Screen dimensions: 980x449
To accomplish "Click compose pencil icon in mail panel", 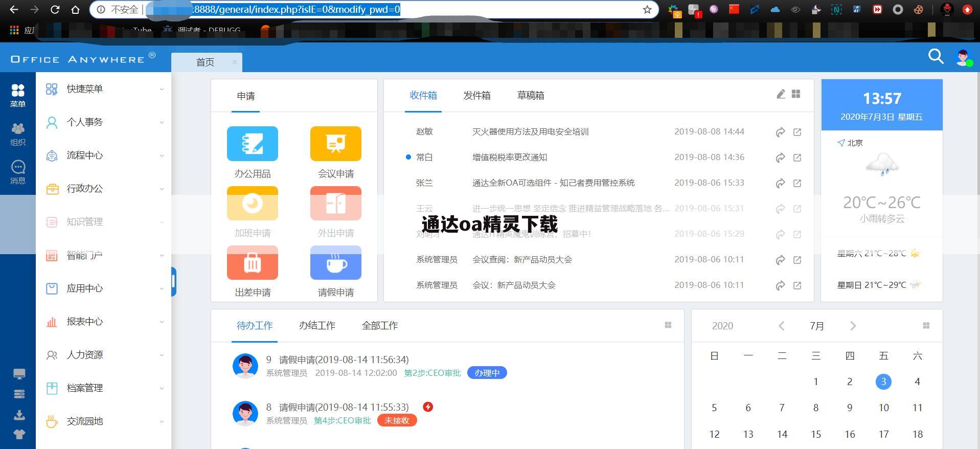I will [781, 94].
